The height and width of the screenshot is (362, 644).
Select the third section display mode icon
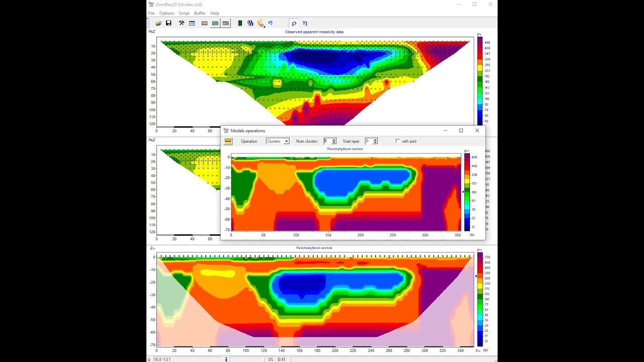[225, 23]
